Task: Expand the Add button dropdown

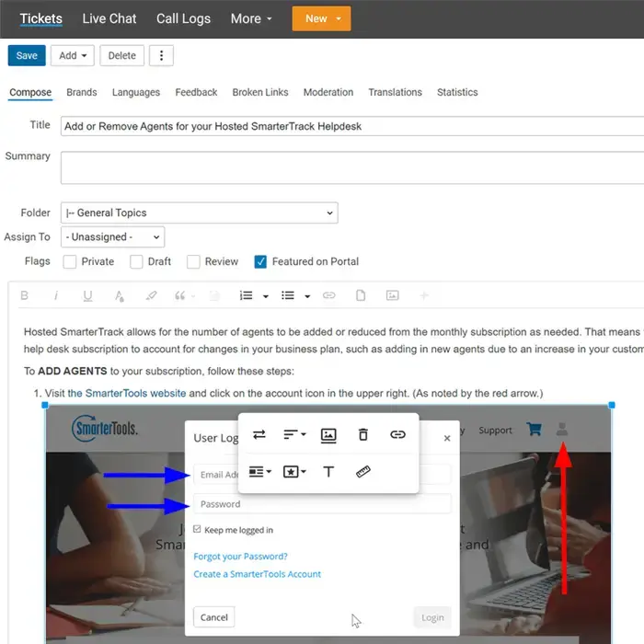Action: point(73,55)
